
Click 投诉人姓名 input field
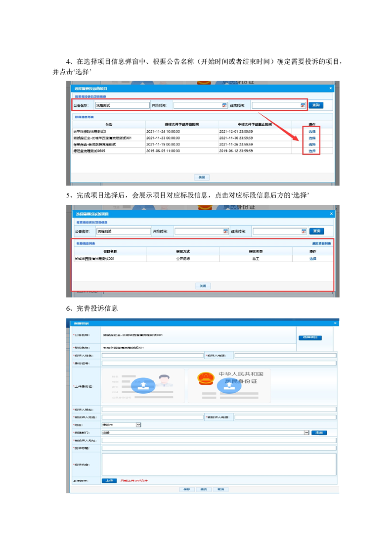point(153,355)
